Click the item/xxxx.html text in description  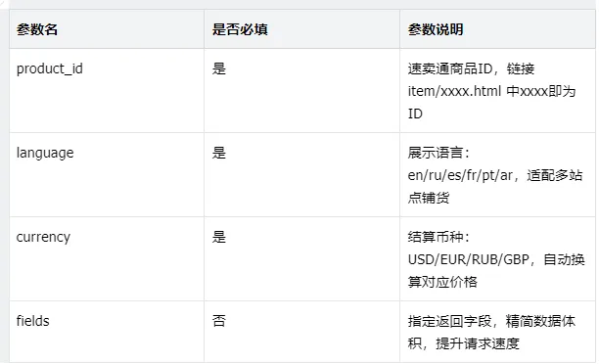[x=454, y=91]
